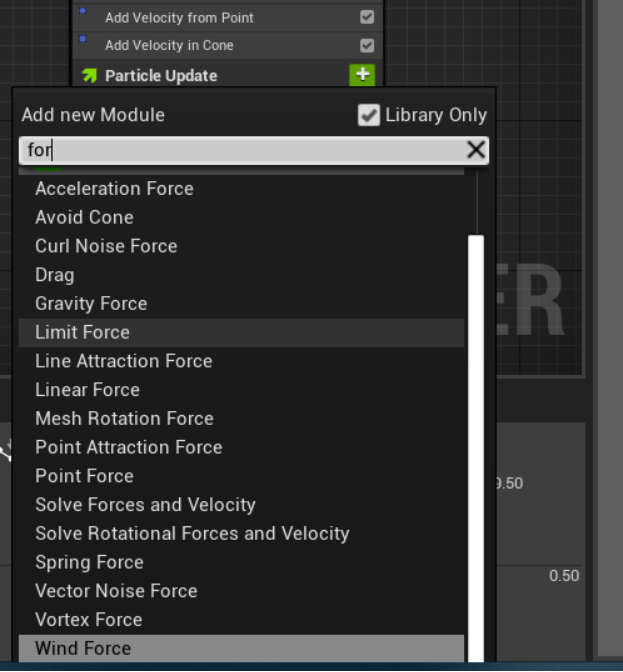This screenshot has width=623, height=672.
Task: Select the Particle Update section header
Action: (160, 76)
